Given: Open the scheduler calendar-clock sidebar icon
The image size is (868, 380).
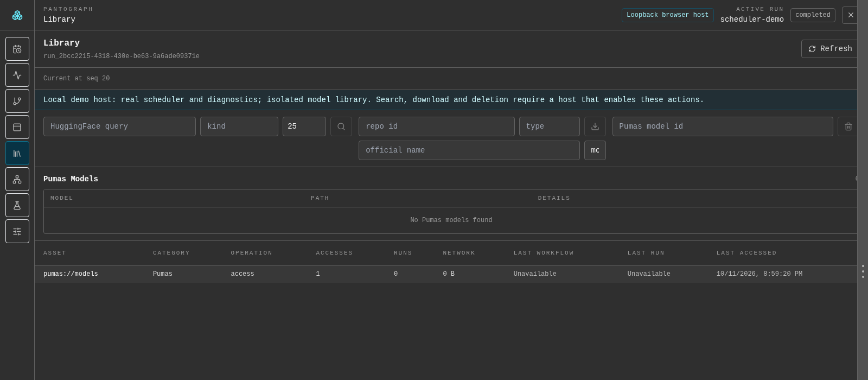Looking at the screenshot, I should click(17, 49).
